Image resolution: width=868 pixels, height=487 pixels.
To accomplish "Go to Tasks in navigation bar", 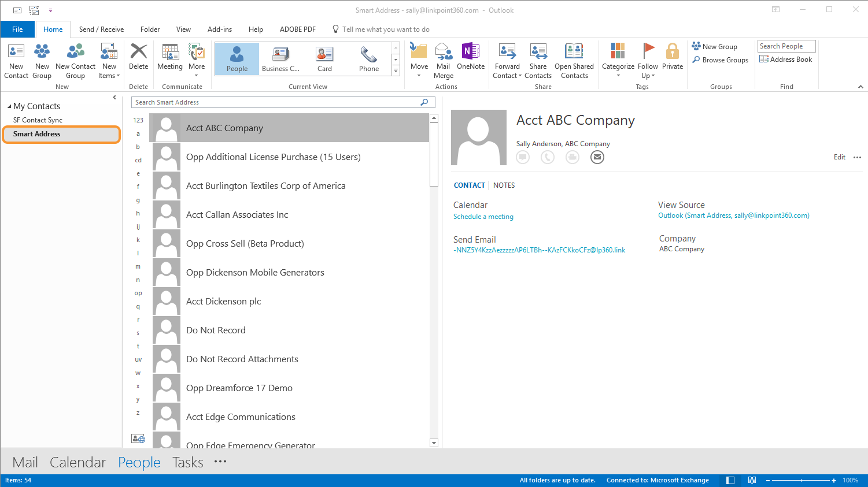I will coord(188,462).
